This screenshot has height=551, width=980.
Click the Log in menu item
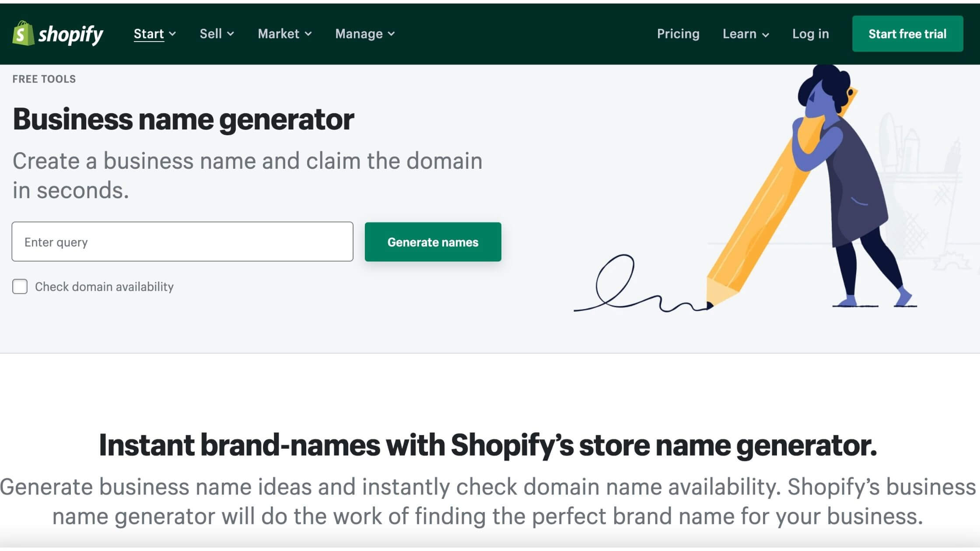point(810,34)
